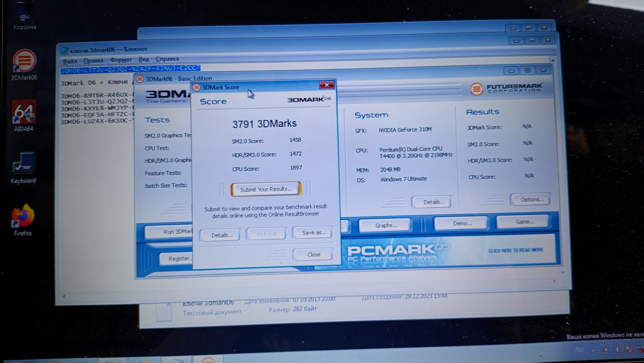Image resolution: width=644 pixels, height=363 pixels.
Task: Open the Файл menu in Notepad
Action: (69, 61)
